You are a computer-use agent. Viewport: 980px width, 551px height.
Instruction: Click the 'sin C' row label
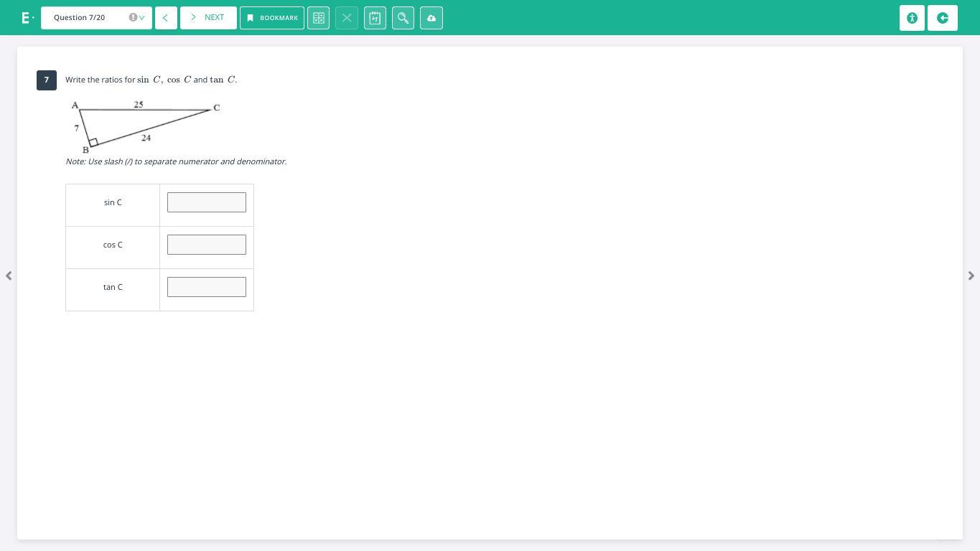click(x=113, y=202)
